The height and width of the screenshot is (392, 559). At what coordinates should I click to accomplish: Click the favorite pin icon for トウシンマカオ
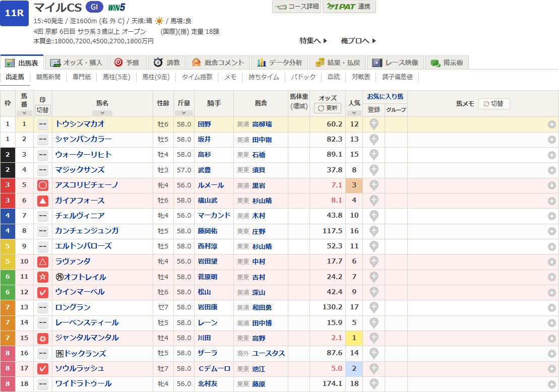(374, 124)
